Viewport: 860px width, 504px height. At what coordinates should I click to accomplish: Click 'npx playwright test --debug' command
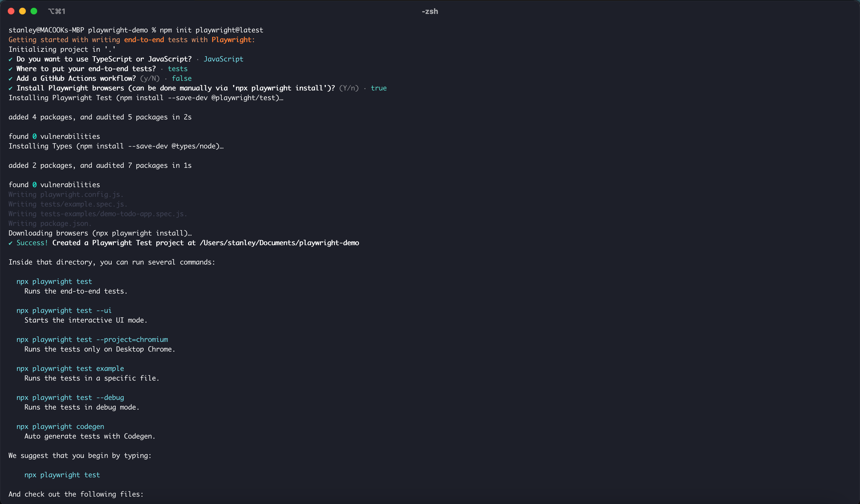coord(70,398)
